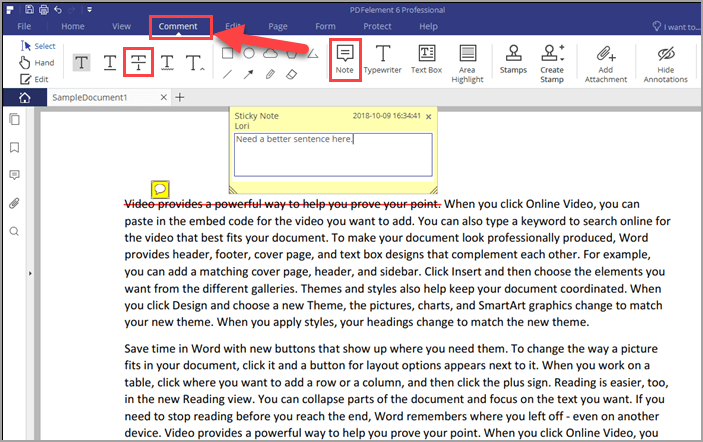Open the Comment ribbon tab
703x442 pixels.
178,26
